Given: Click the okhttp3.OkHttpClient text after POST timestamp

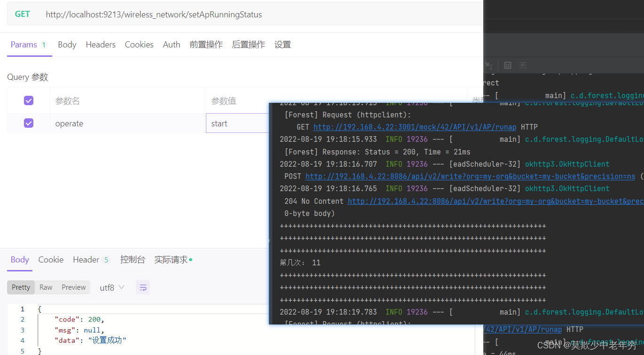Looking at the screenshot, I should click(567, 164).
